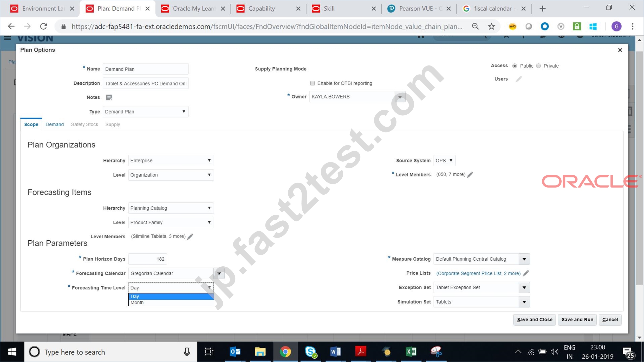Open Outlook from the taskbar
The image size is (644, 362).
pos(235,352)
